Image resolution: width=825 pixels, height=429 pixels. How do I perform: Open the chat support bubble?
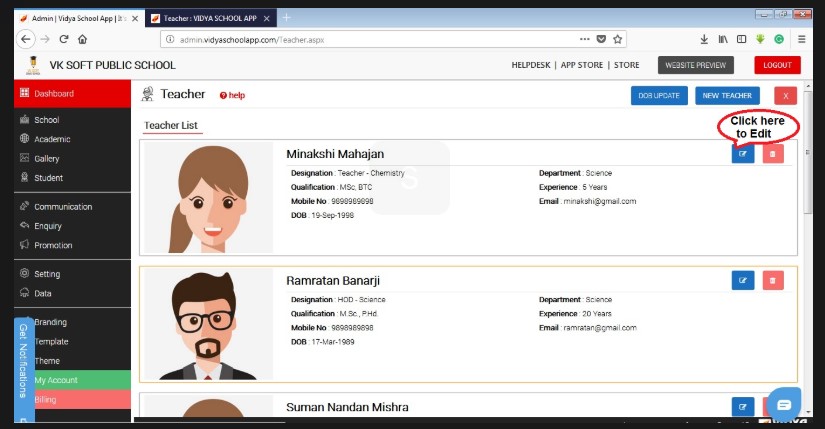tap(784, 404)
